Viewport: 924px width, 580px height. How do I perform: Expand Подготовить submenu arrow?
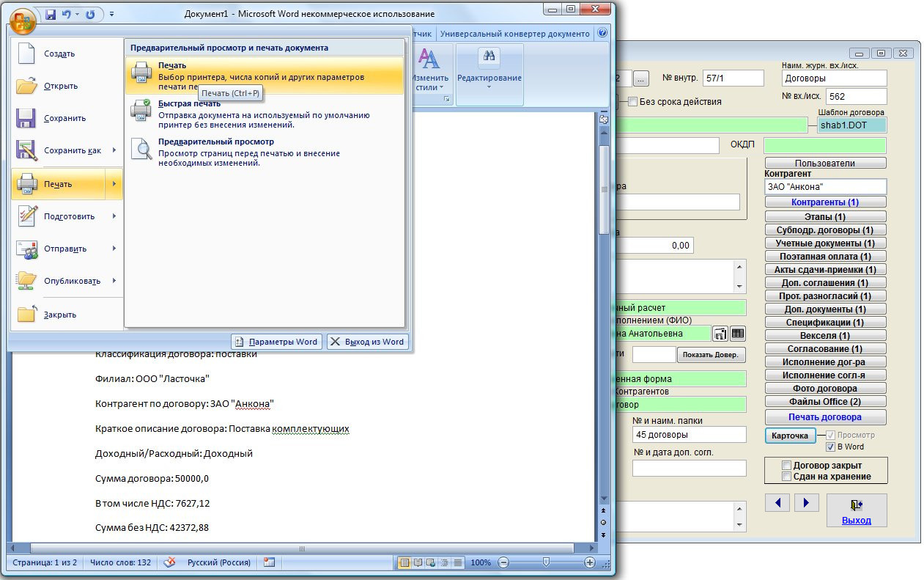tap(114, 216)
